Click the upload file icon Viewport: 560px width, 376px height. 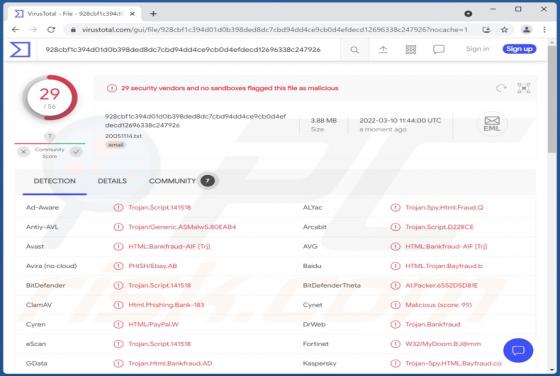point(383,50)
